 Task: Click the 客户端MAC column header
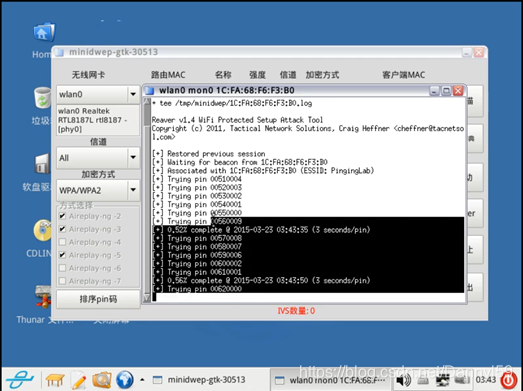coord(404,75)
